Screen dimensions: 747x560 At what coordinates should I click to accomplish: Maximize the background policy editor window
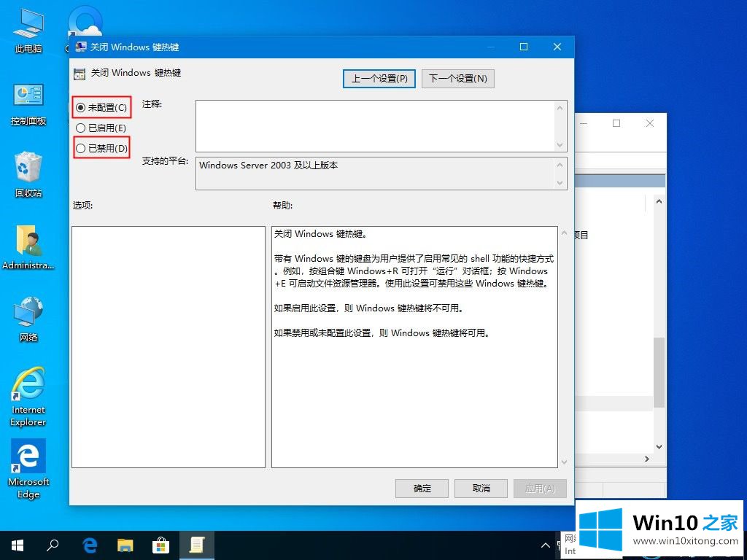pos(616,123)
